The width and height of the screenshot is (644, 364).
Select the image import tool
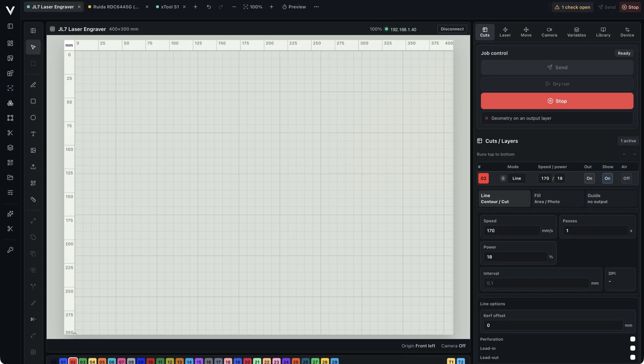click(x=33, y=150)
